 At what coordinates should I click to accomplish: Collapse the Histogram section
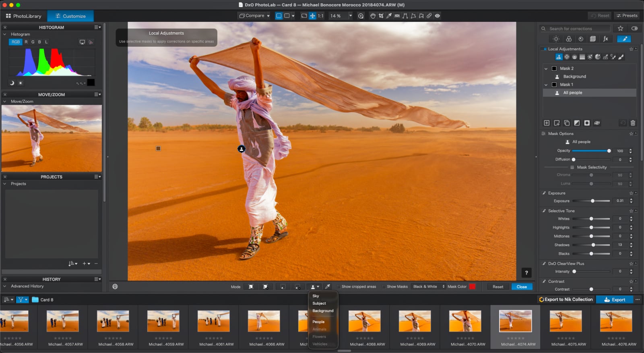pyautogui.click(x=4, y=34)
